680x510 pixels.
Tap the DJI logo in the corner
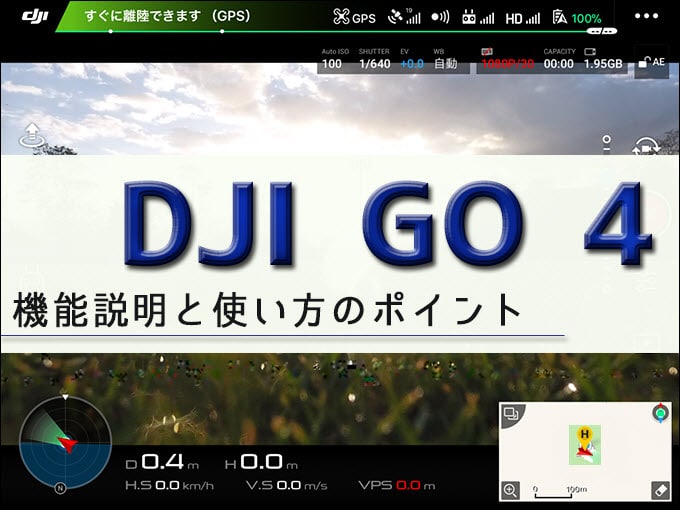coord(35,16)
